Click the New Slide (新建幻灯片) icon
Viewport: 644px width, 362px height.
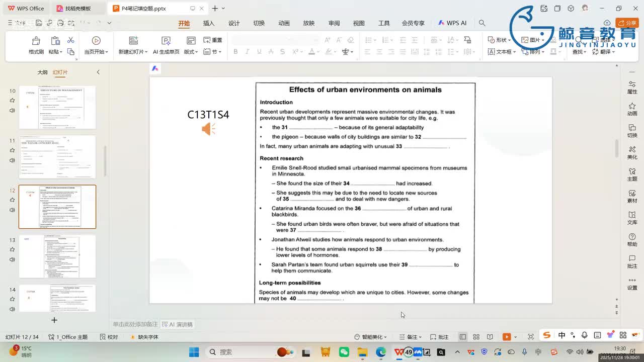133,41
